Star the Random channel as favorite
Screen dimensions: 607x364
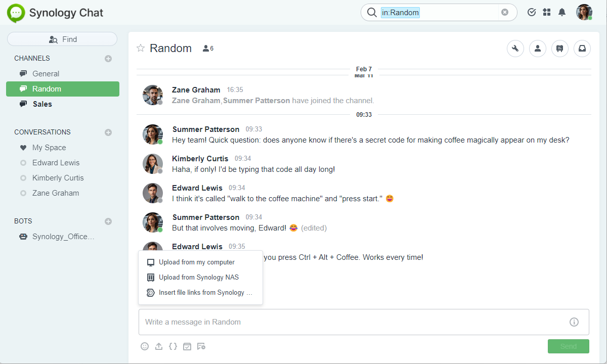coord(141,48)
